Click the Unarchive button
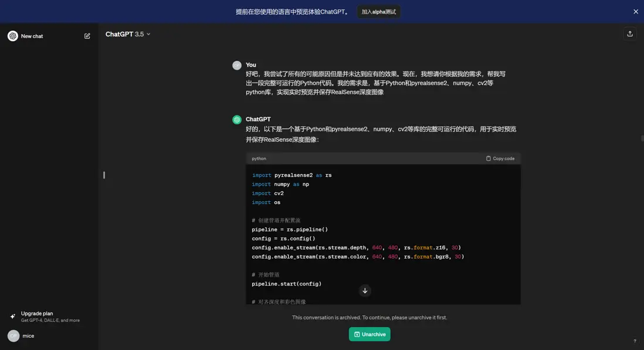644x350 pixels. click(370, 334)
